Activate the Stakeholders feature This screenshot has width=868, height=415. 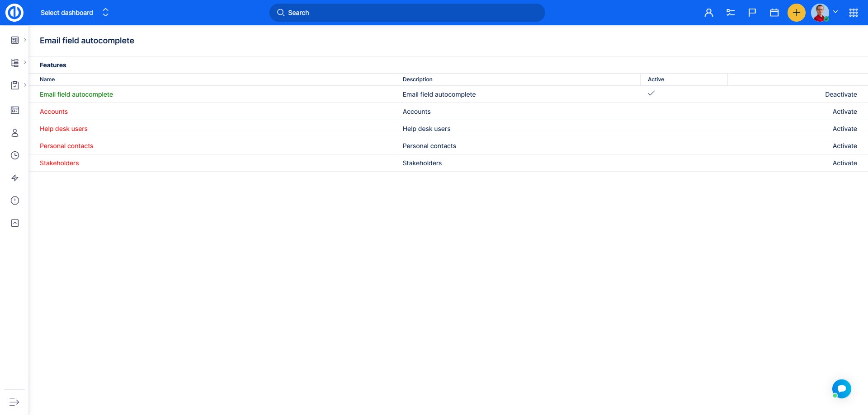844,163
